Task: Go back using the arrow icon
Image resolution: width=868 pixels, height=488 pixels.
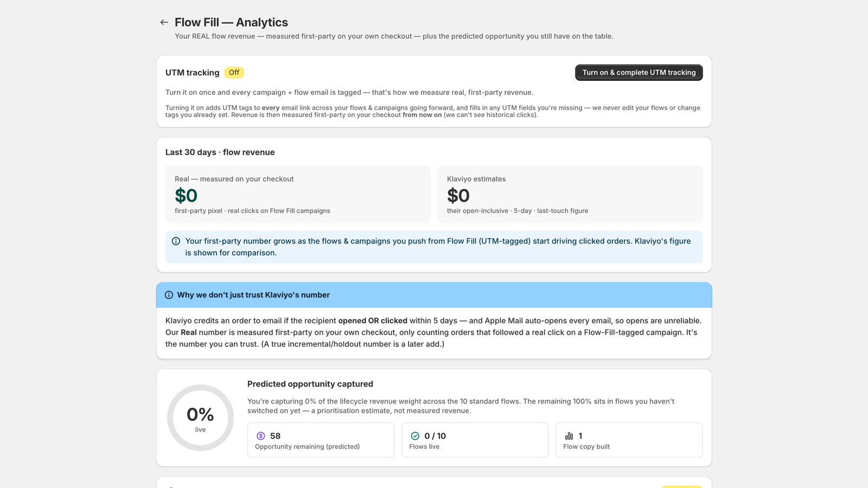Action: (x=164, y=22)
